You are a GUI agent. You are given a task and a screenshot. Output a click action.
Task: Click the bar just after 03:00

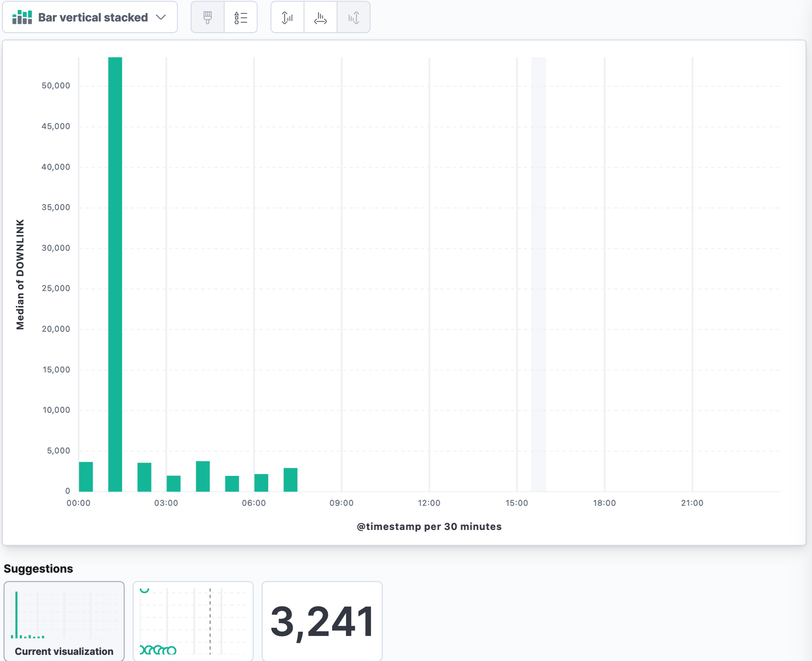click(x=174, y=483)
